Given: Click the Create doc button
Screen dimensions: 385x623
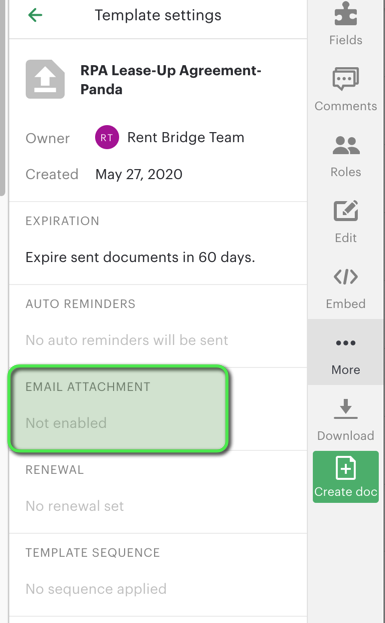Looking at the screenshot, I should [x=346, y=477].
